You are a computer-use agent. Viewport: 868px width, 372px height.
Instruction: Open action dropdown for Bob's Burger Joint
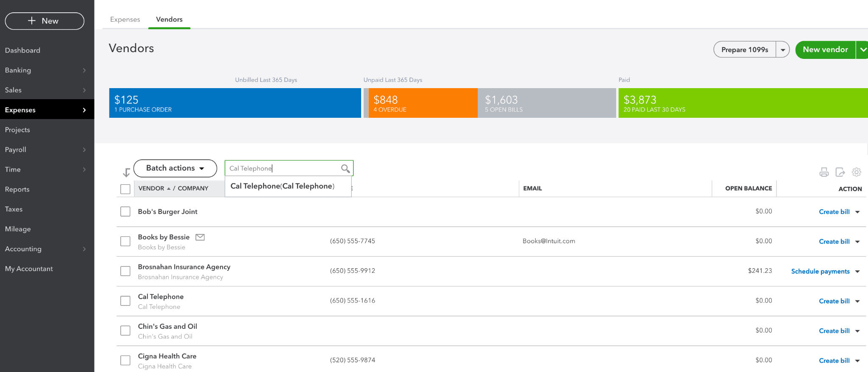[x=857, y=212]
